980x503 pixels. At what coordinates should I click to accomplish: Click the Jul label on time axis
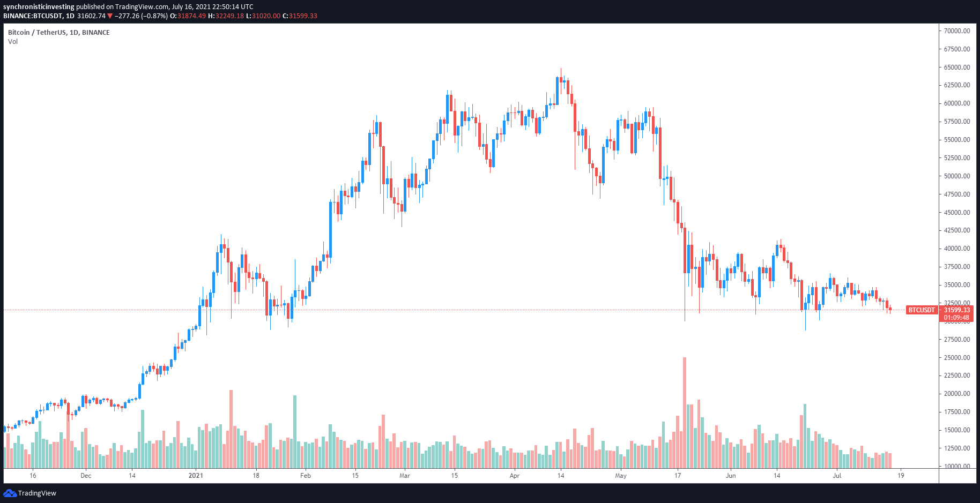[x=837, y=476]
